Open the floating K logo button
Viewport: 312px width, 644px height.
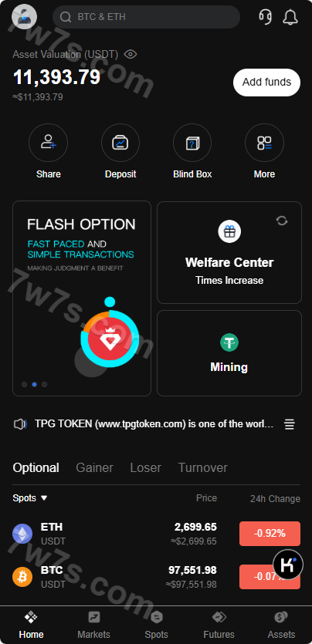point(288,565)
